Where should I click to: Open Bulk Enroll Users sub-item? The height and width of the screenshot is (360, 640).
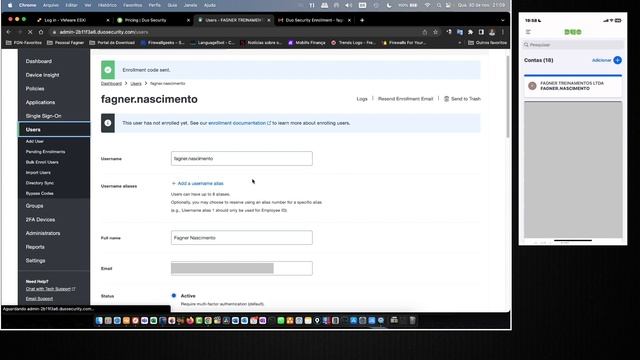click(42, 162)
